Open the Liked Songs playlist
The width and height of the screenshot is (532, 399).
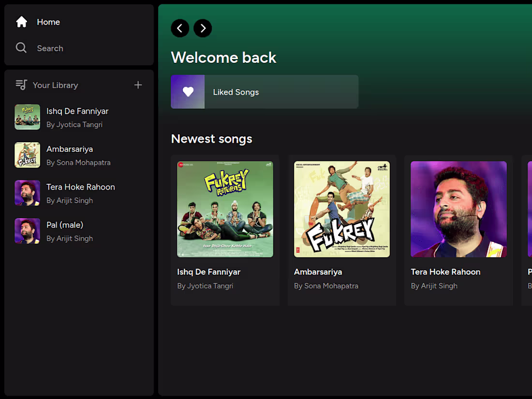[265, 91]
